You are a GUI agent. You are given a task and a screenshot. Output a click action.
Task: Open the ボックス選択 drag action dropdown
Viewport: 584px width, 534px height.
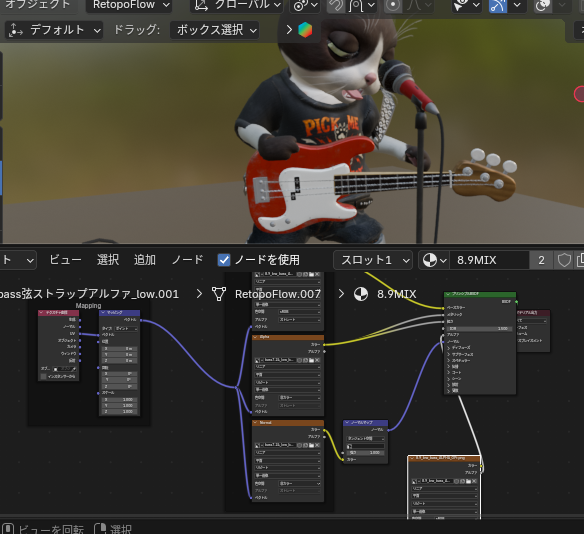coord(215,30)
